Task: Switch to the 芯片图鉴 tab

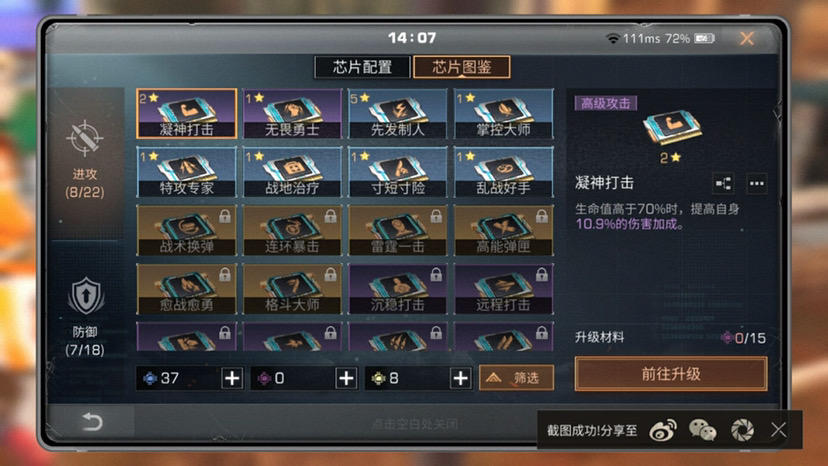Action: tap(462, 67)
